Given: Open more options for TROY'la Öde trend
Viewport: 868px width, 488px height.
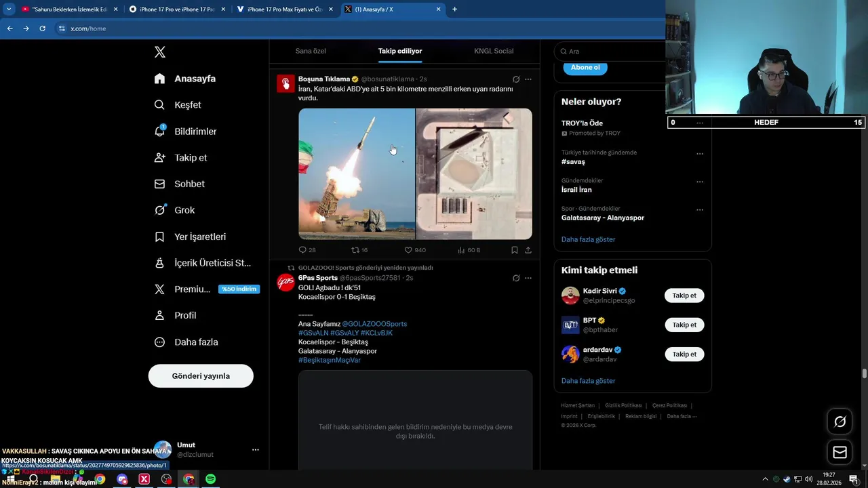Looking at the screenshot, I should (x=700, y=123).
